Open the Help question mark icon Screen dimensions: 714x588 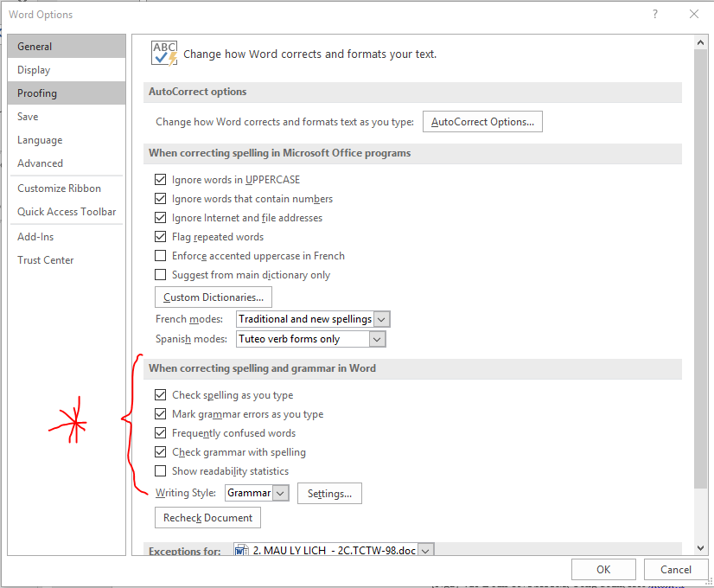coord(655,14)
